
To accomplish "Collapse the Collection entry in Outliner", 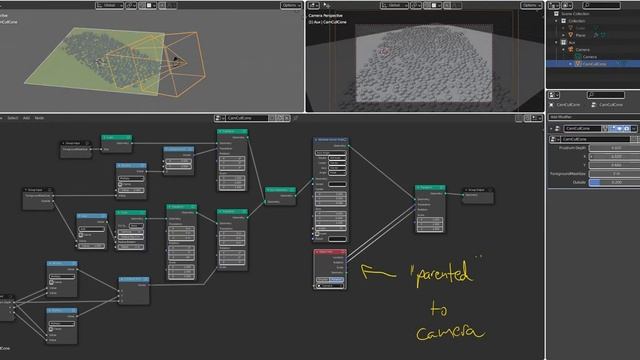I will (556, 21).
